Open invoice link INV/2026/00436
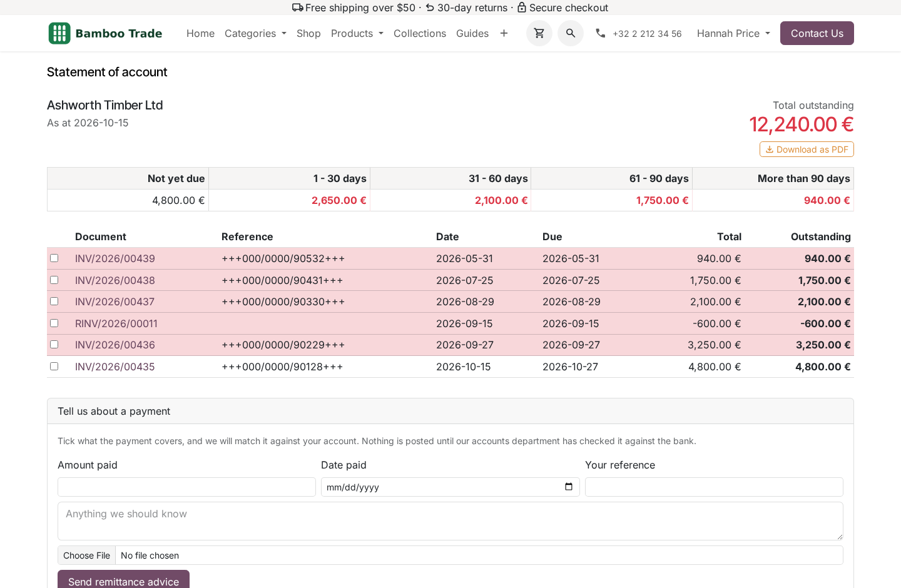The width and height of the screenshot is (901, 588). tap(115, 345)
